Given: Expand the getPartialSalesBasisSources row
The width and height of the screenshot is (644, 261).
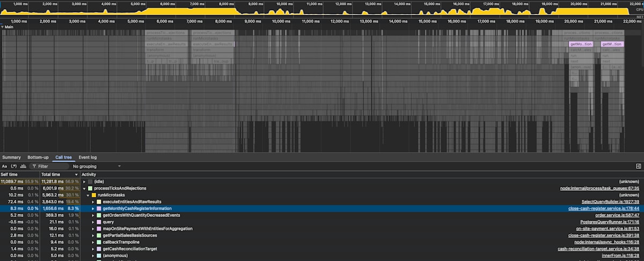Looking at the screenshot, I should pyautogui.click(x=93, y=235).
